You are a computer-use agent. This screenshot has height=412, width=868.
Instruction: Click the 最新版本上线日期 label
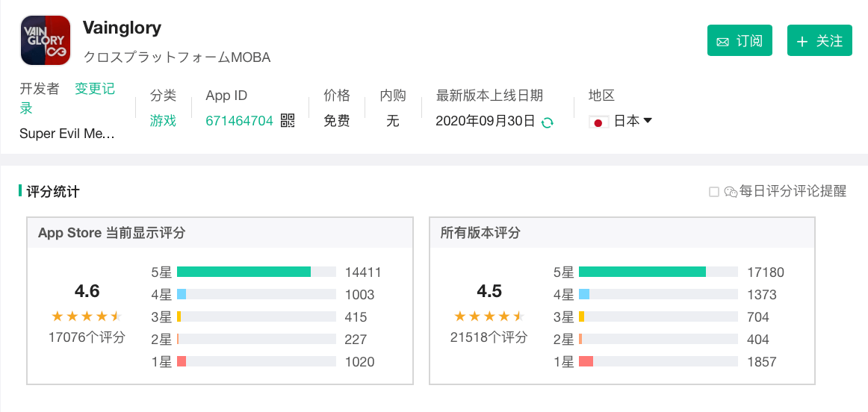[x=490, y=96]
